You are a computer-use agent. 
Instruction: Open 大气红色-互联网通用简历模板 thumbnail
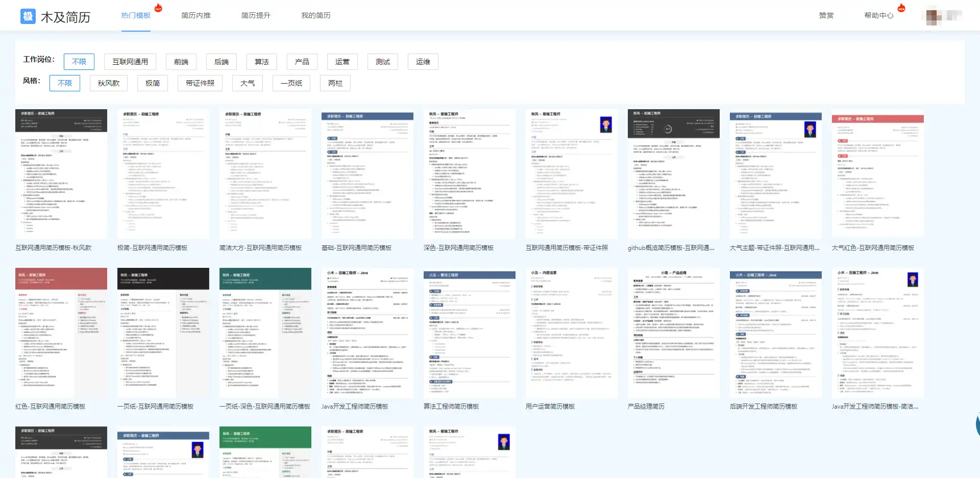click(x=878, y=174)
